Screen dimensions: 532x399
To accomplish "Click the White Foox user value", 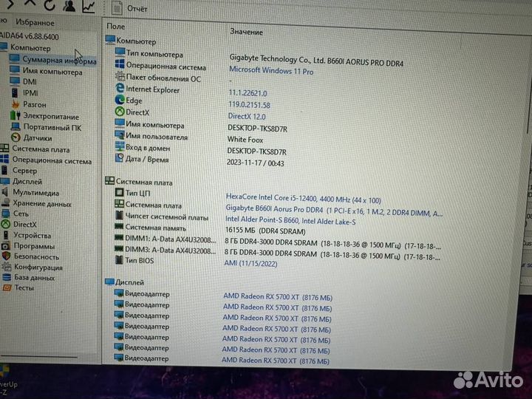I will tap(245, 140).
